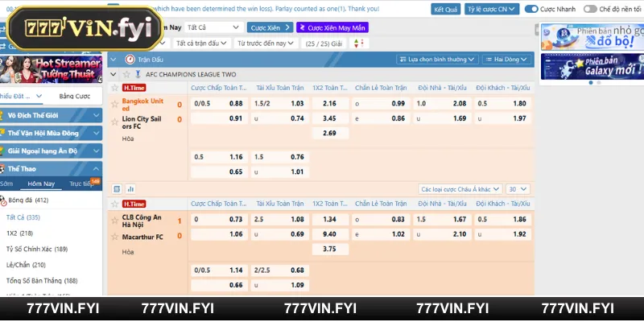Open the Lựa chọn bình thường dropdown
The width and height of the screenshot is (644, 322).
437,60
